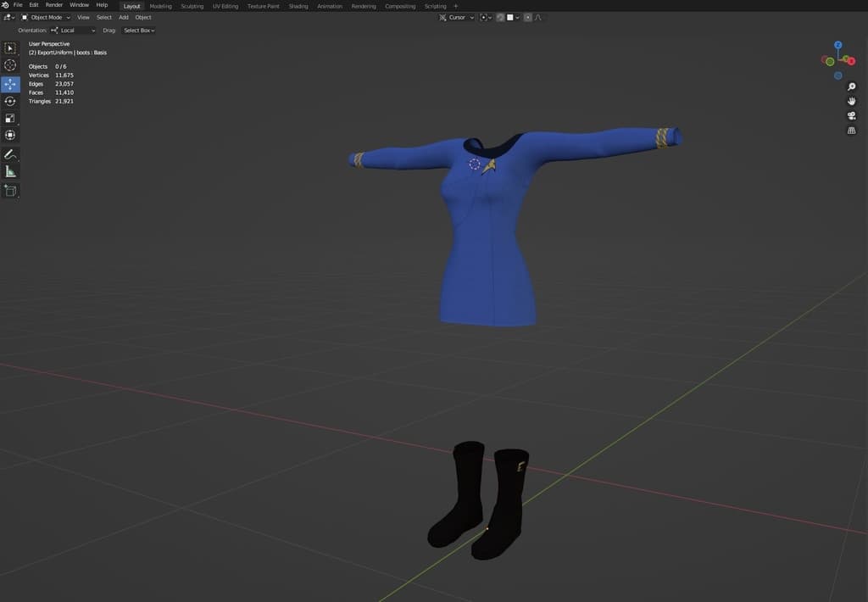
Task: Click the Object menu button in header
Action: [143, 17]
